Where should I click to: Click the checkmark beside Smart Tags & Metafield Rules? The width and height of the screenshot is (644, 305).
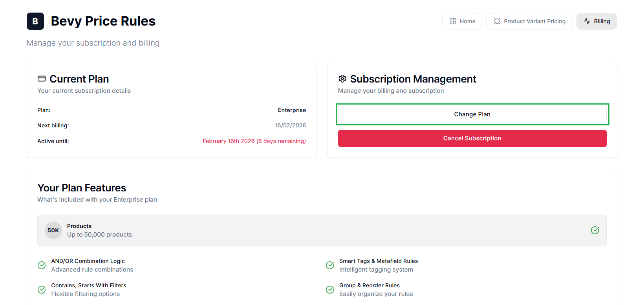click(330, 265)
